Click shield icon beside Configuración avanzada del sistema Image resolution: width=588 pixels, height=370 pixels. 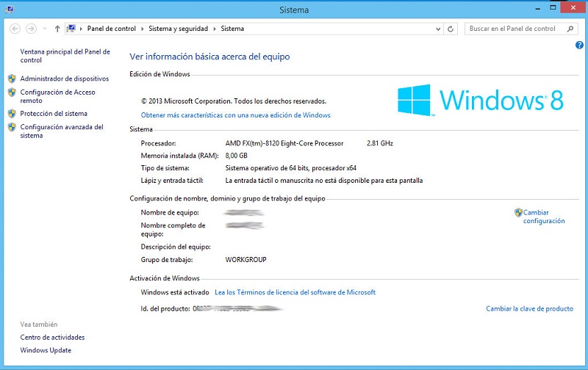12,127
